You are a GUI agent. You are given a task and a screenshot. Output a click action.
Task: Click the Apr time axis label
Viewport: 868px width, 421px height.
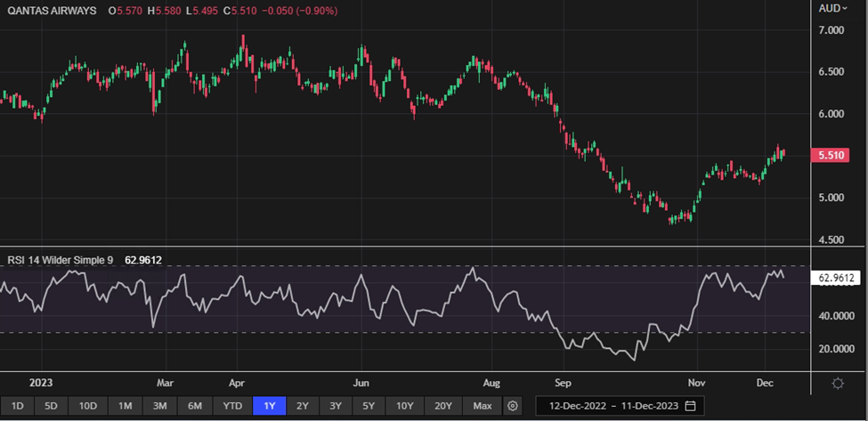coord(237,383)
